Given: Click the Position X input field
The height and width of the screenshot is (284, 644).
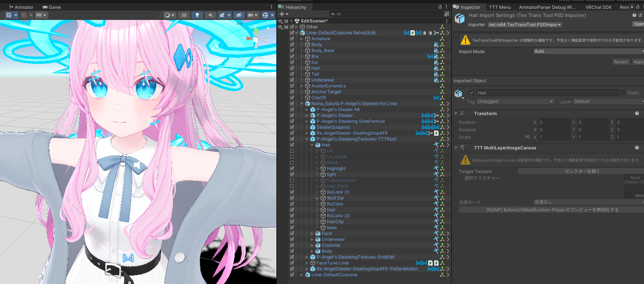Looking at the screenshot, I should click(554, 122).
